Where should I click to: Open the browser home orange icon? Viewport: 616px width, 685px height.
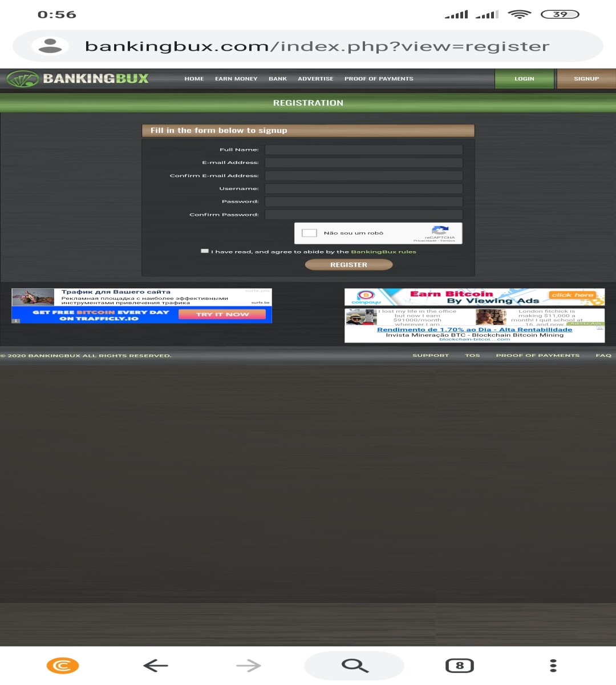pyautogui.click(x=62, y=666)
